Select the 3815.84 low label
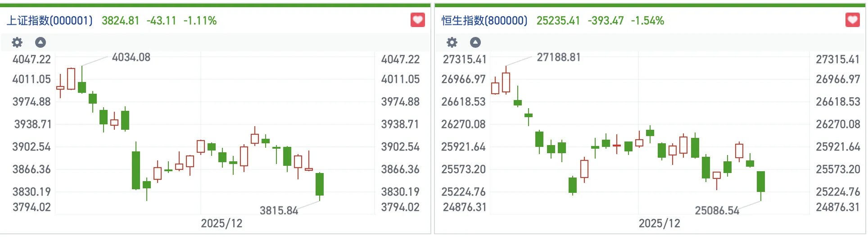Viewport: 868px width, 237px height. click(x=279, y=210)
